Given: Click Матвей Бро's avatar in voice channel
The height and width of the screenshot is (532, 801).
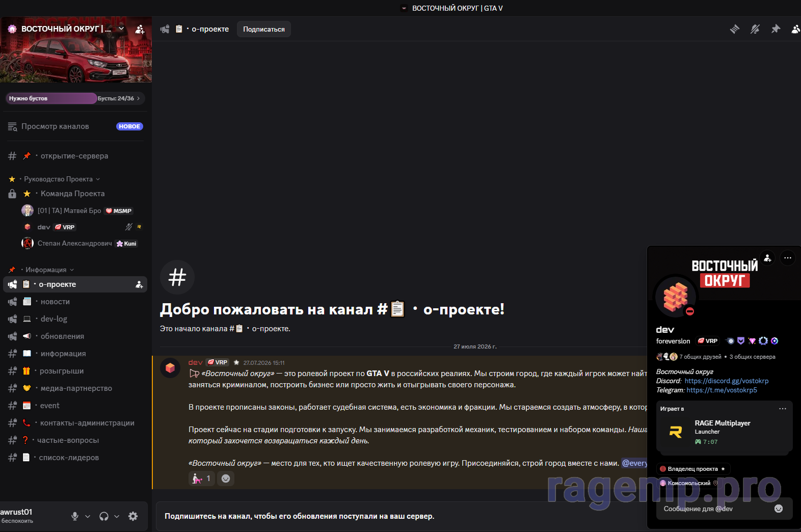Looking at the screenshot, I should tap(28, 210).
